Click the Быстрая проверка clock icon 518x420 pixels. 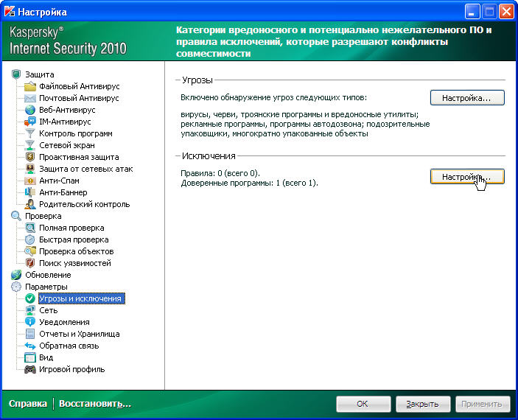(x=30, y=239)
